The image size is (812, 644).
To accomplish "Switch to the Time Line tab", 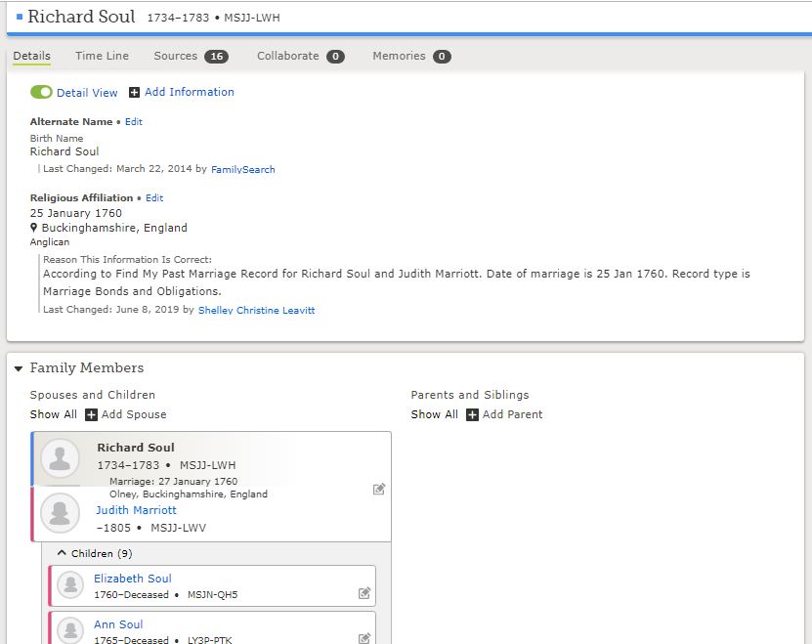I will [x=102, y=56].
